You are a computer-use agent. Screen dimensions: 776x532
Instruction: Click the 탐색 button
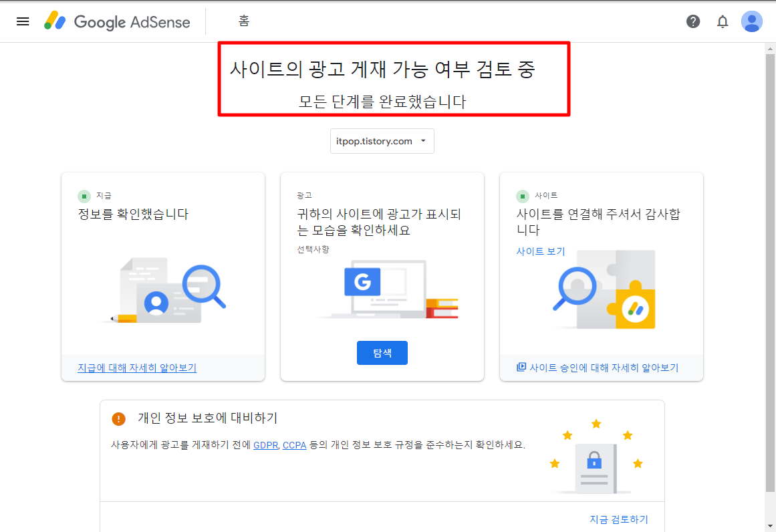tap(382, 353)
